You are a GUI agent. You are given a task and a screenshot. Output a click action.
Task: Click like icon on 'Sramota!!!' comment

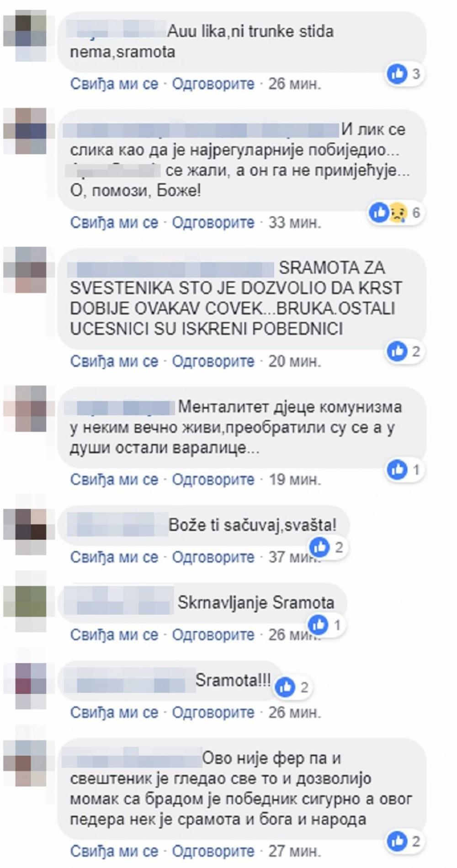(286, 687)
